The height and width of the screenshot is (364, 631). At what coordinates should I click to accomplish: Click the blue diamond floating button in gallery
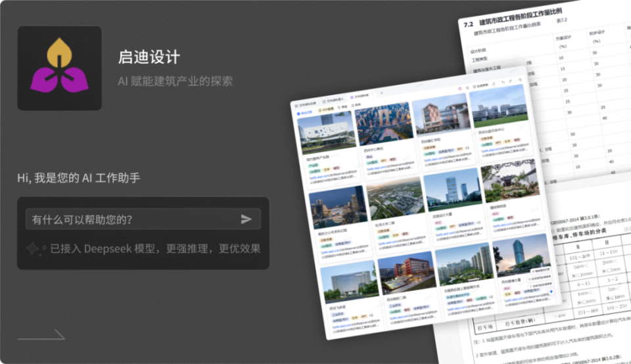point(551,292)
